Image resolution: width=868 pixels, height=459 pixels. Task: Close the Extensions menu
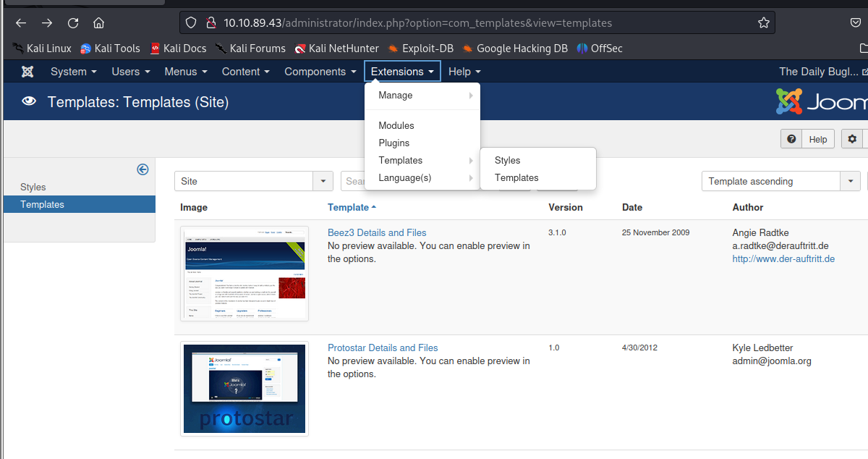click(x=402, y=72)
